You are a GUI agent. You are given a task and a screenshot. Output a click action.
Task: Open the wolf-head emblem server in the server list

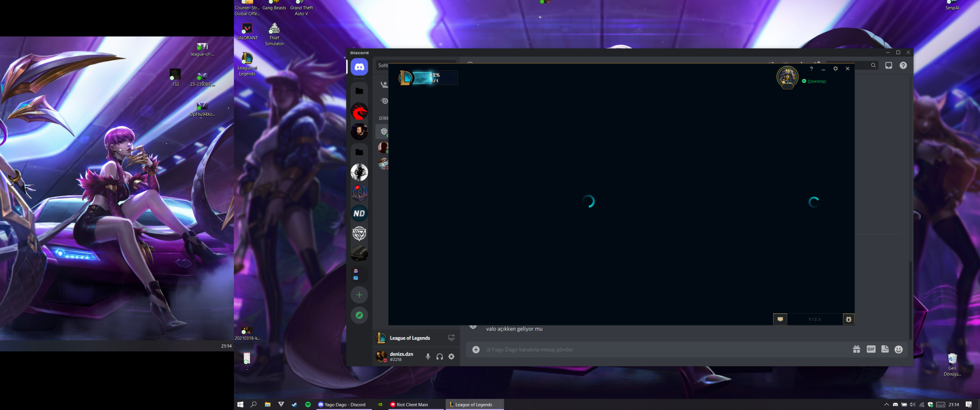pyautogui.click(x=359, y=234)
